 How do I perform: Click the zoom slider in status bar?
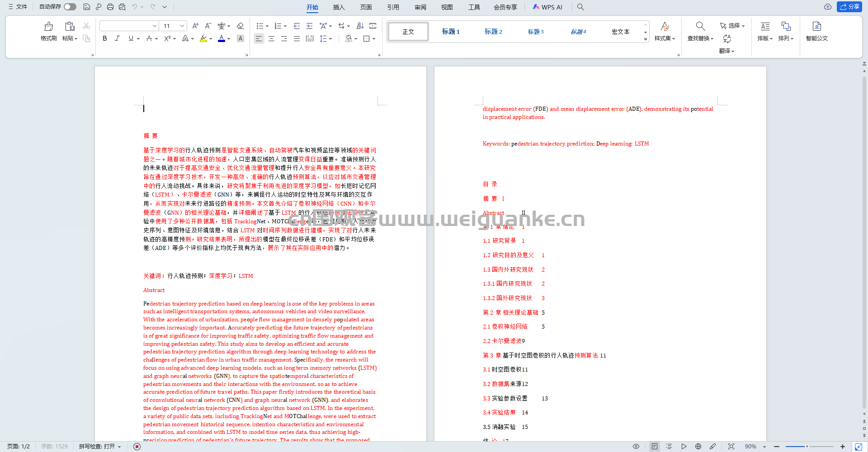[807, 447]
